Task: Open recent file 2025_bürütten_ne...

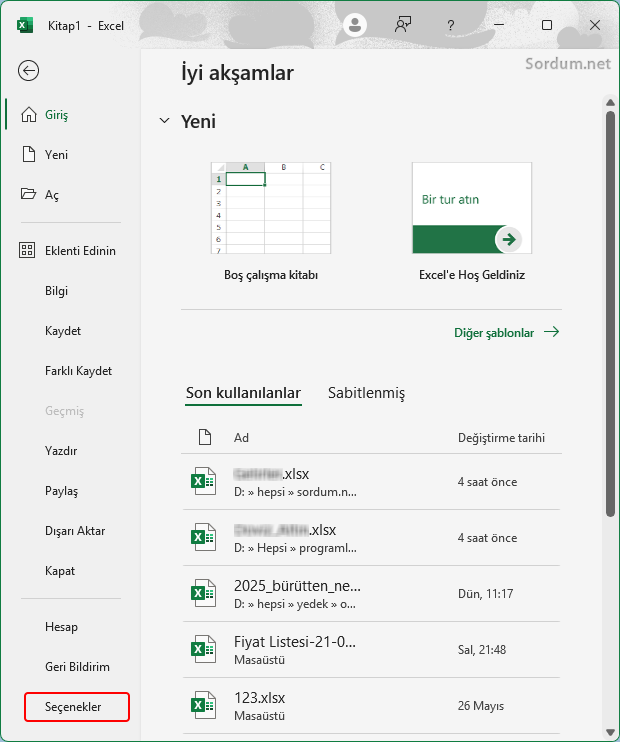Action: [x=371, y=594]
